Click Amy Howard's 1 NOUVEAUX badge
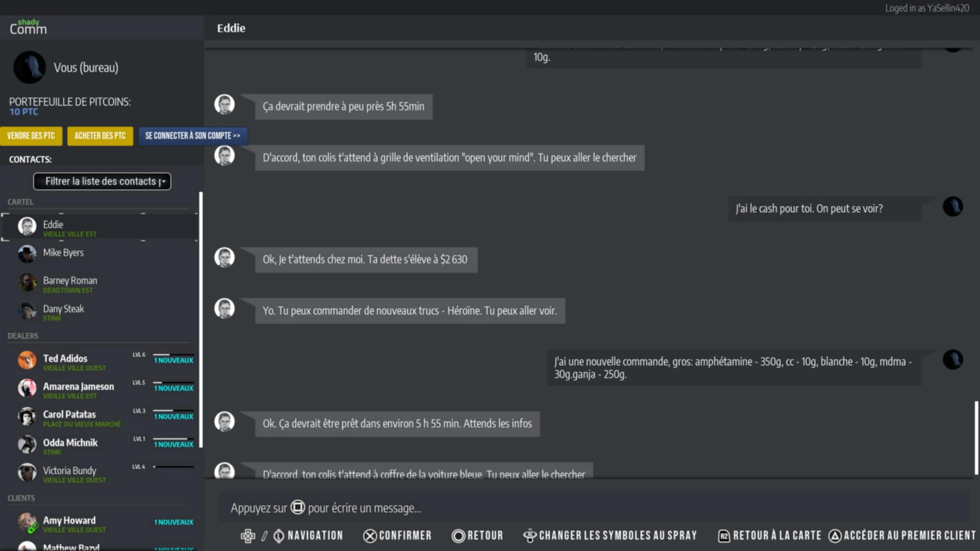The height and width of the screenshot is (551, 980). pos(173,522)
